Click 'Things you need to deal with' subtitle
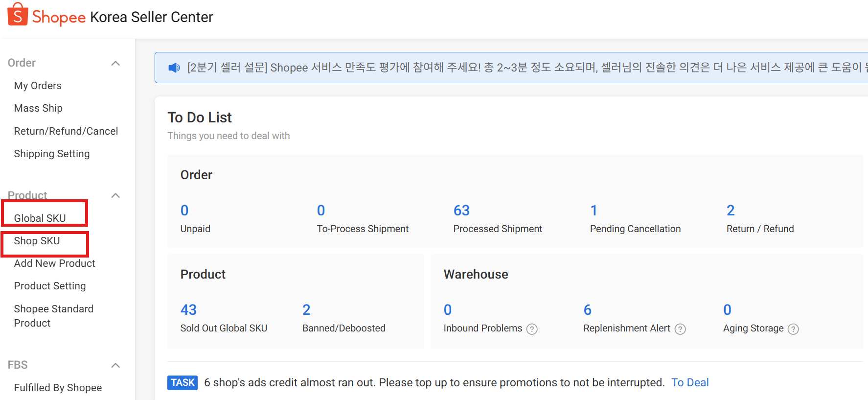Viewport: 868px width, 400px height. coord(228,136)
